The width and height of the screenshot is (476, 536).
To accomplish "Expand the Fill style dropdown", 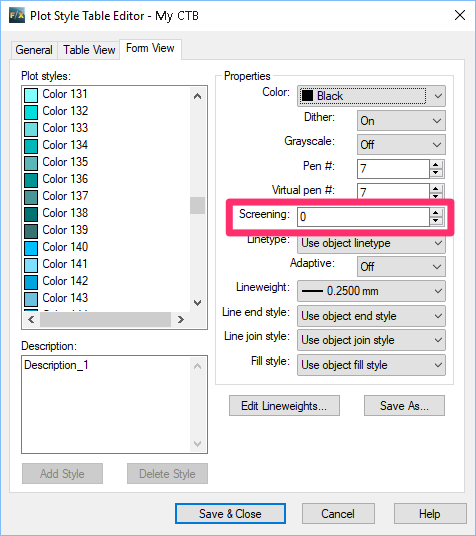I will pos(371,365).
